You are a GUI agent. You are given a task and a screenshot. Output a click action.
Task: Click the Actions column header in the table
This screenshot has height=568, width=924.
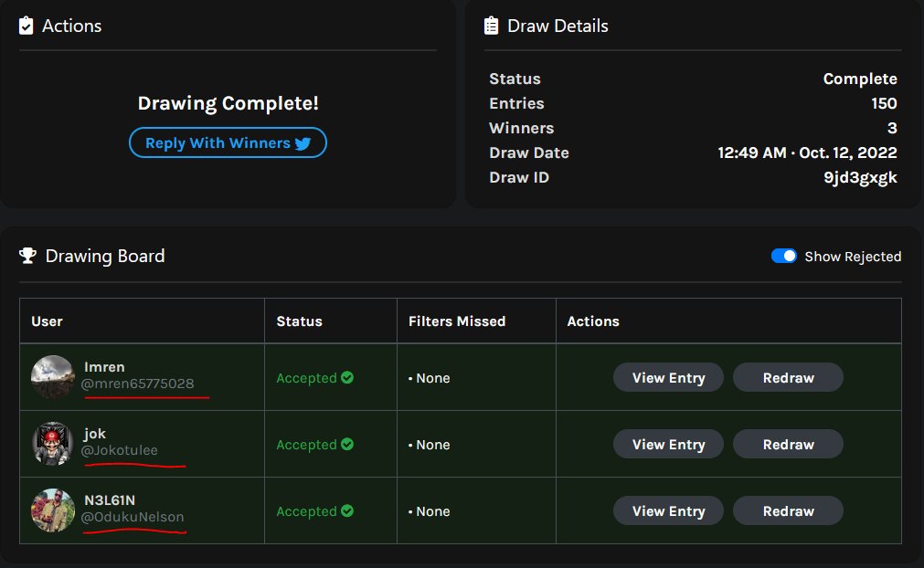593,321
